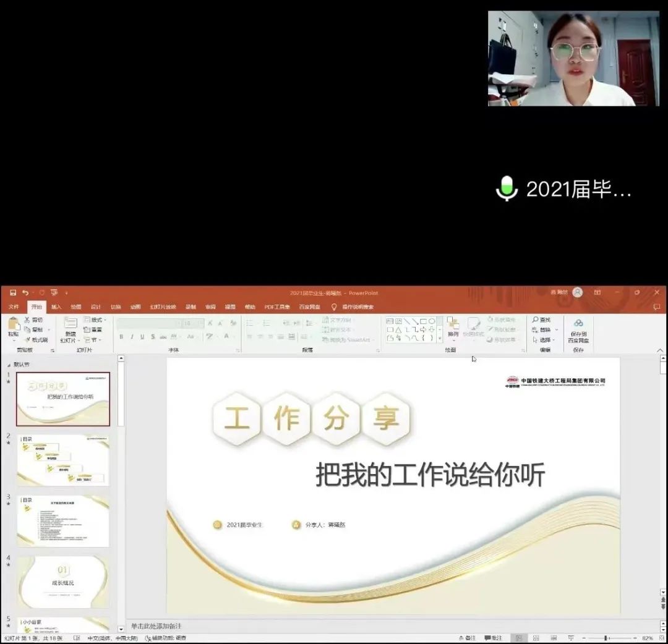Click the Undo arrow icon
Image resolution: width=668 pixels, height=644 pixels.
tap(25, 292)
